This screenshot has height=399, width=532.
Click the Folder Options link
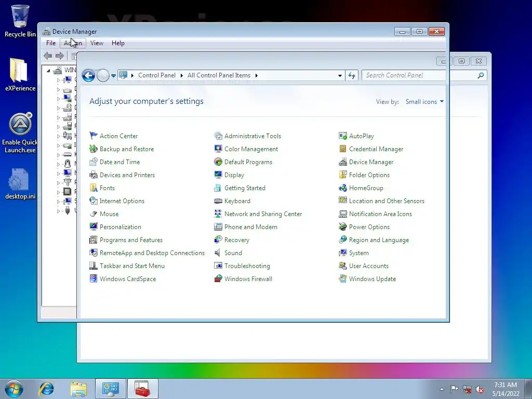(x=369, y=175)
